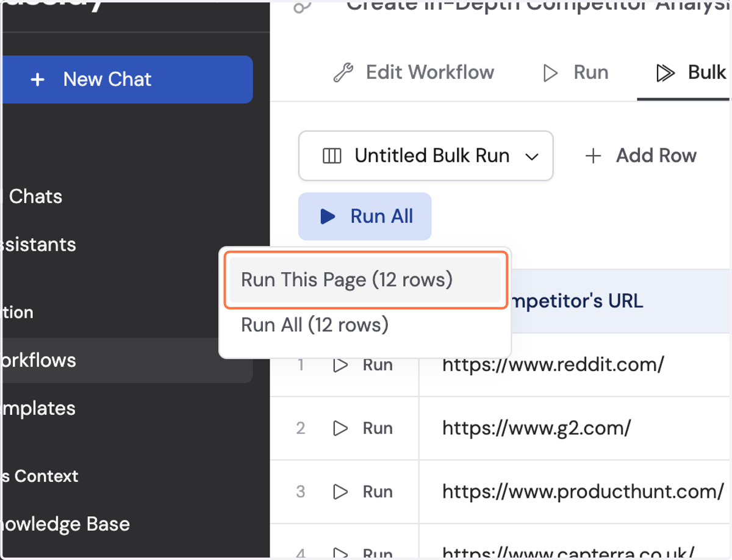
Task: Click the plus icon beside Add Row
Action: [593, 156]
